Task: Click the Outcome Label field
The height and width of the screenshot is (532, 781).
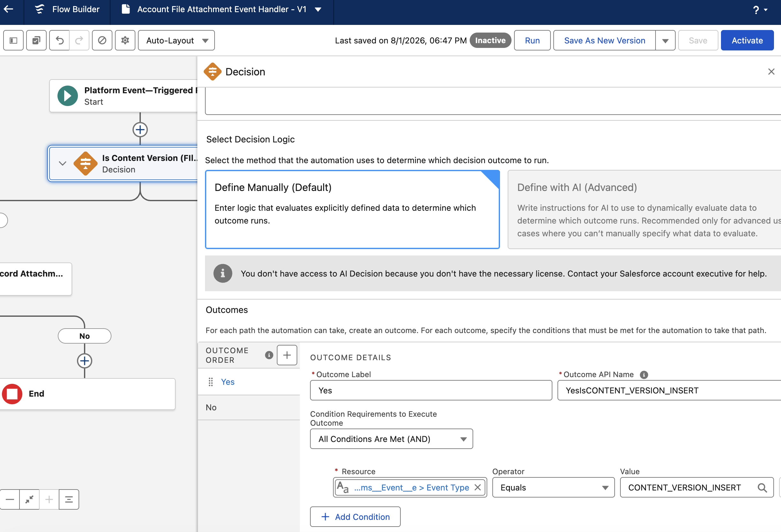Action: click(x=431, y=390)
